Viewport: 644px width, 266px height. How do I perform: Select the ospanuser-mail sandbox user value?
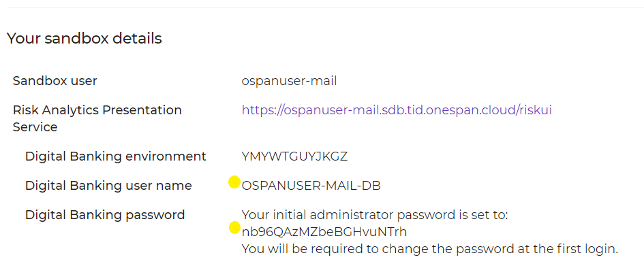(x=289, y=81)
